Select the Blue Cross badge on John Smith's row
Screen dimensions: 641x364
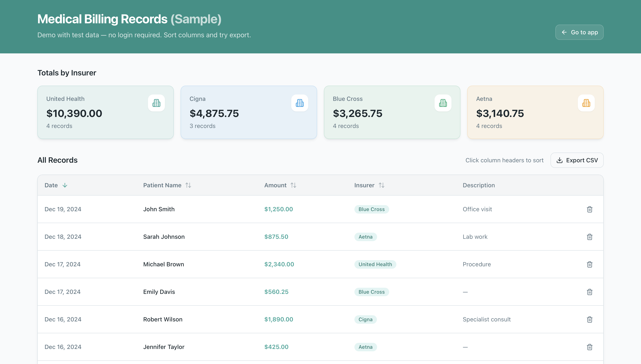tap(371, 209)
